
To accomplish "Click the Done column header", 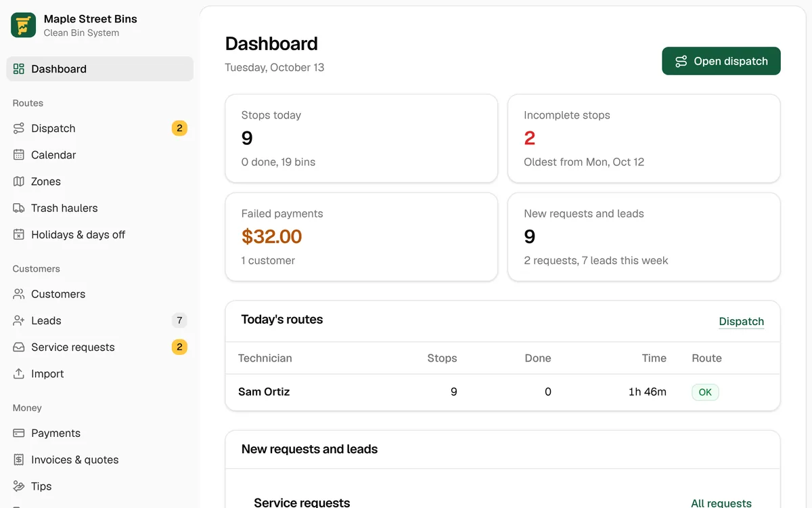I will (538, 358).
